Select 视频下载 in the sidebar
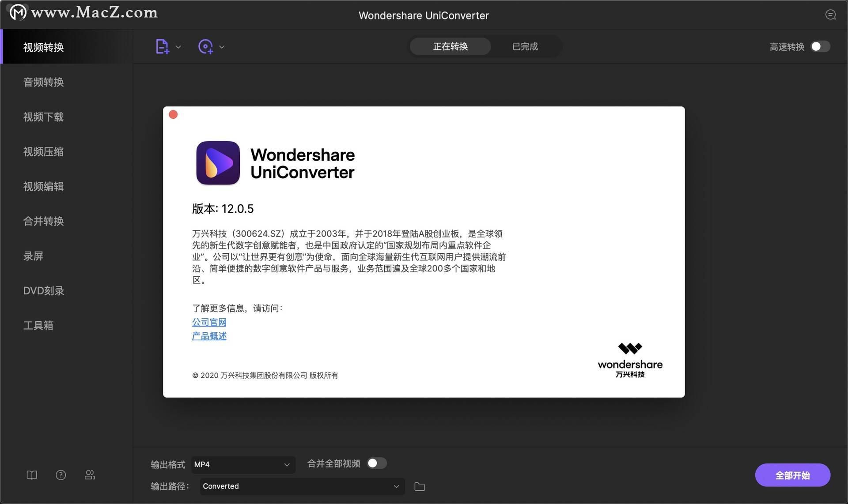The height and width of the screenshot is (504, 848). pyautogui.click(x=43, y=117)
